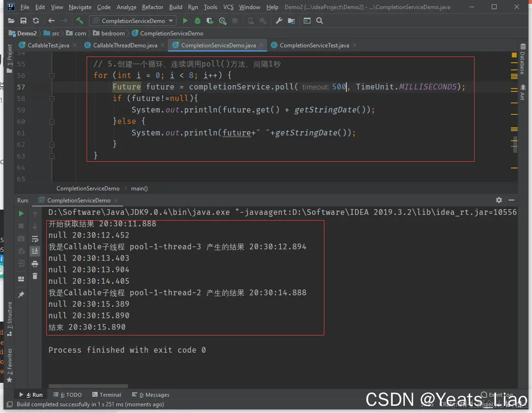Image resolution: width=532 pixels, height=413 pixels.
Task: Open the Database tool window
Action: [x=522, y=59]
